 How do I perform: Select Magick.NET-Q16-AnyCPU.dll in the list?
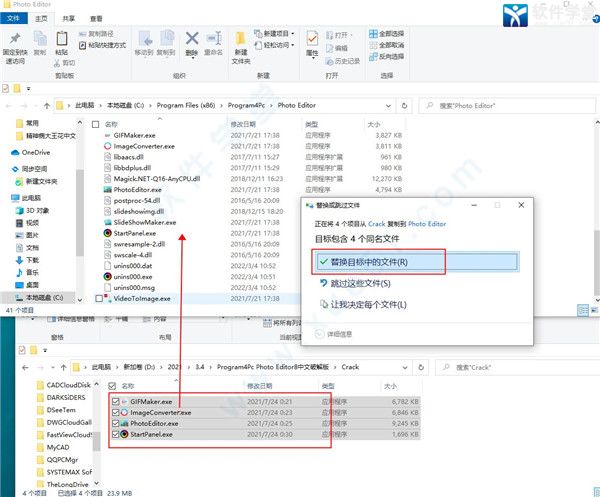[x=156, y=179]
